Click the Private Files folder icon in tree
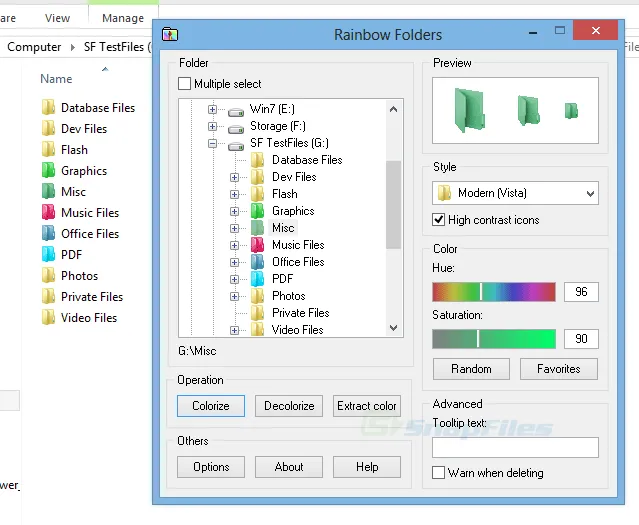The width and height of the screenshot is (639, 525). (257, 313)
